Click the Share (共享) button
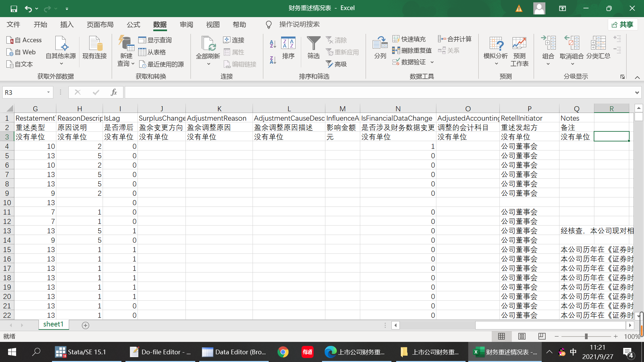The height and width of the screenshot is (362, 644). pos(623,24)
